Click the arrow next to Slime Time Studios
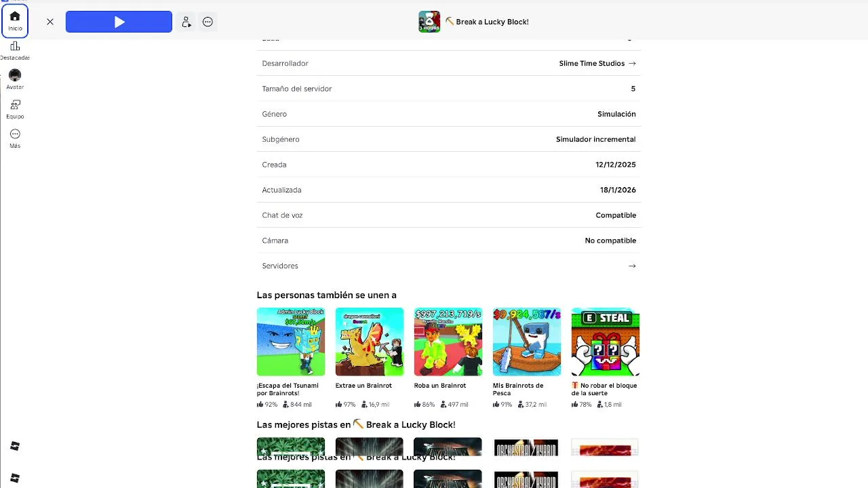Viewport: 868px width, 488px height. coord(632,63)
